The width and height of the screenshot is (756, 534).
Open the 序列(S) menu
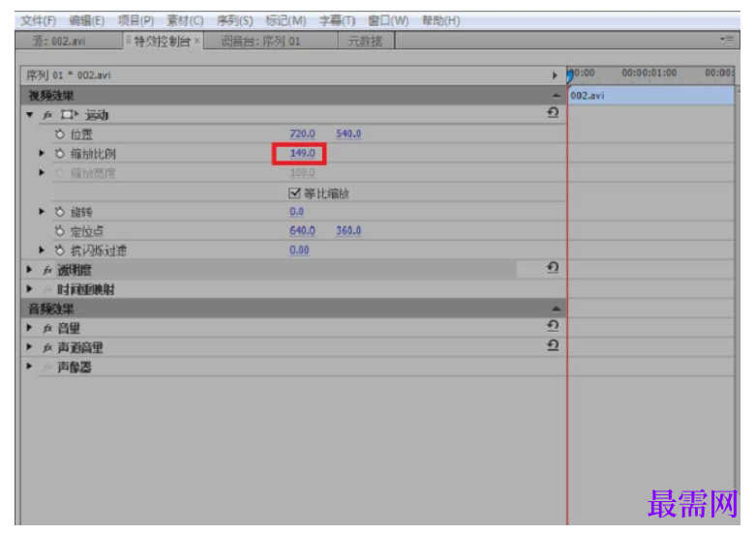point(235,21)
